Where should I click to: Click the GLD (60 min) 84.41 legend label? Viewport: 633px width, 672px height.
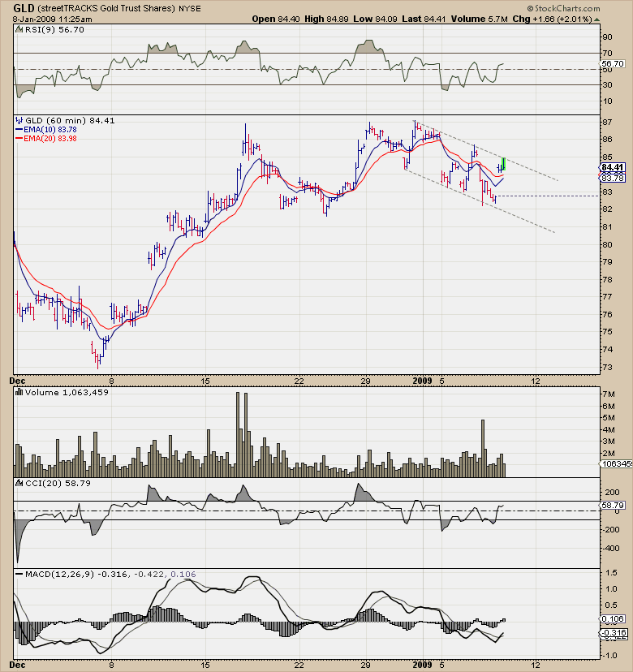click(70, 120)
